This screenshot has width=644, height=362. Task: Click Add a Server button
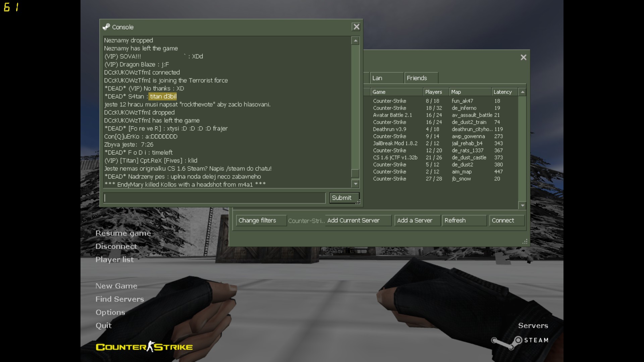click(x=418, y=220)
